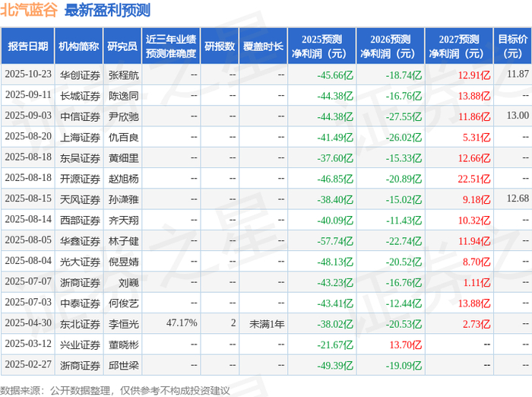This screenshot has height=397, width=532.
Task: Click value -11.43亿
Action: (x=404, y=221)
